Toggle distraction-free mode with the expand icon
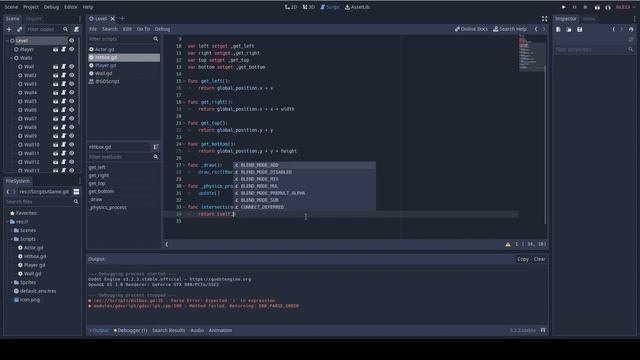Screen dimensions: 640x360 544,19
